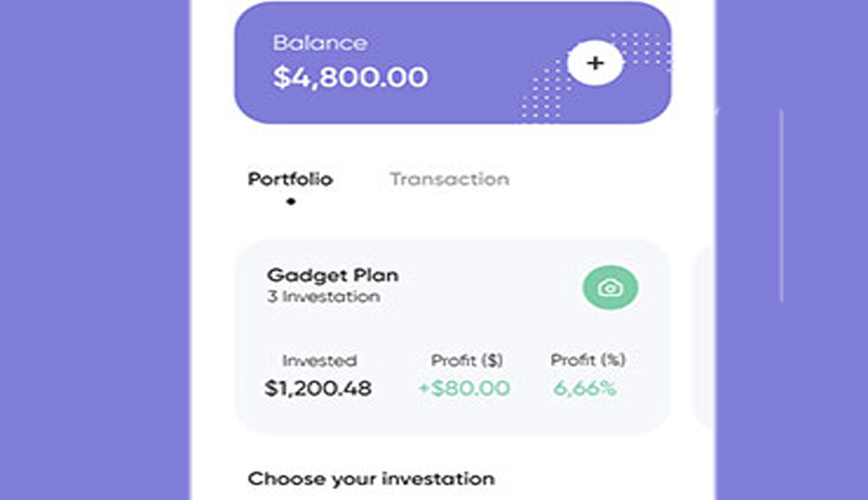Click the partially visible next plan card
Image resolution: width=868 pixels, height=500 pixels.
(x=705, y=337)
